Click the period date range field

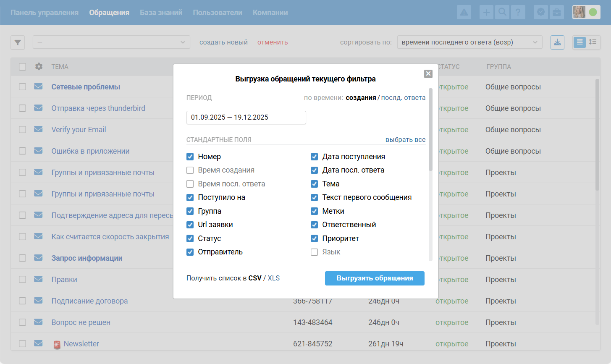coord(246,118)
